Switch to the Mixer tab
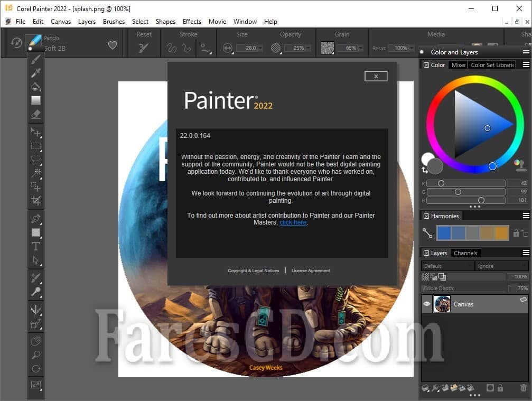This screenshot has width=532, height=401. click(458, 65)
